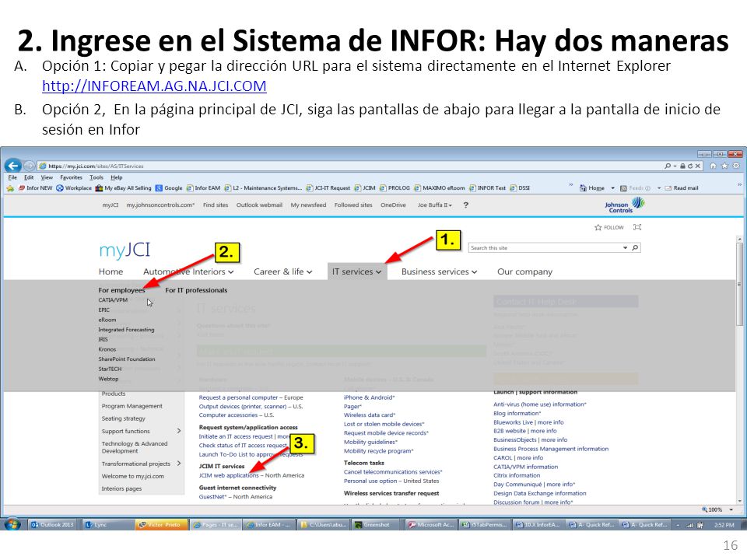Open the search scope dropdown arrow
Viewport: 747px width, 560px height.
tap(625, 247)
